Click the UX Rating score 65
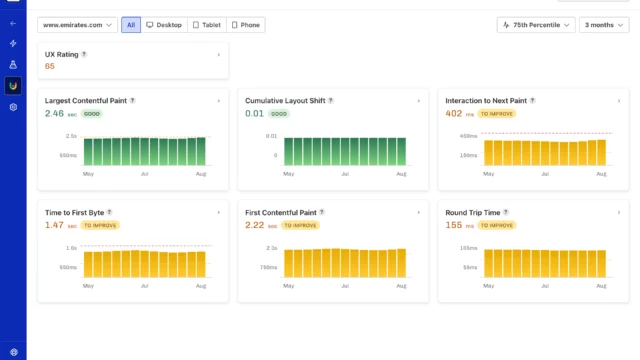640x360 pixels. (50, 66)
